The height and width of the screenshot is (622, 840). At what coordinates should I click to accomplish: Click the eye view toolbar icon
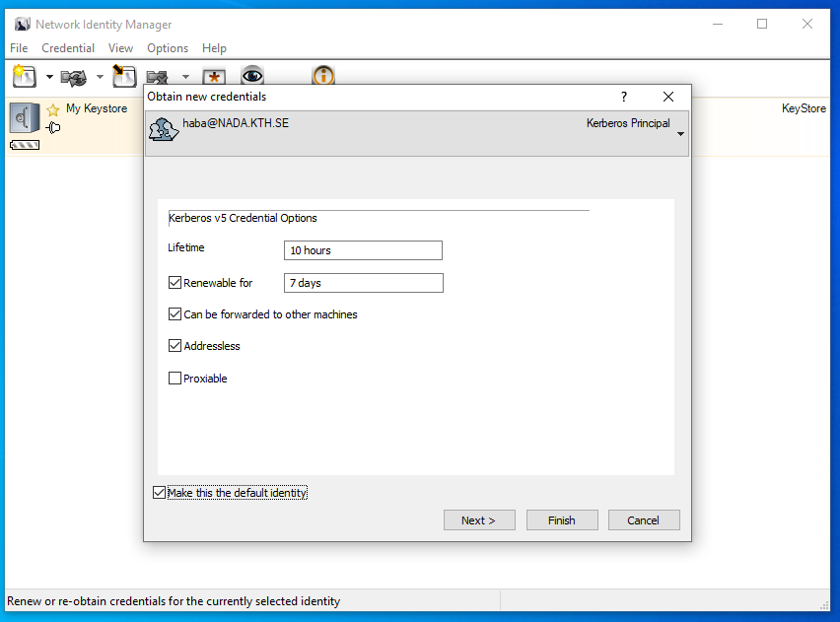(252, 76)
